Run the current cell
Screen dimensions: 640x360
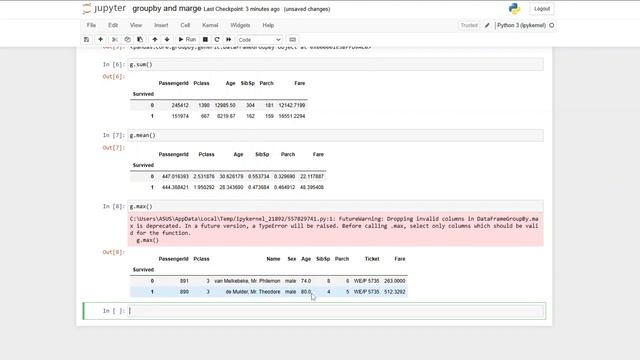[x=187, y=40]
